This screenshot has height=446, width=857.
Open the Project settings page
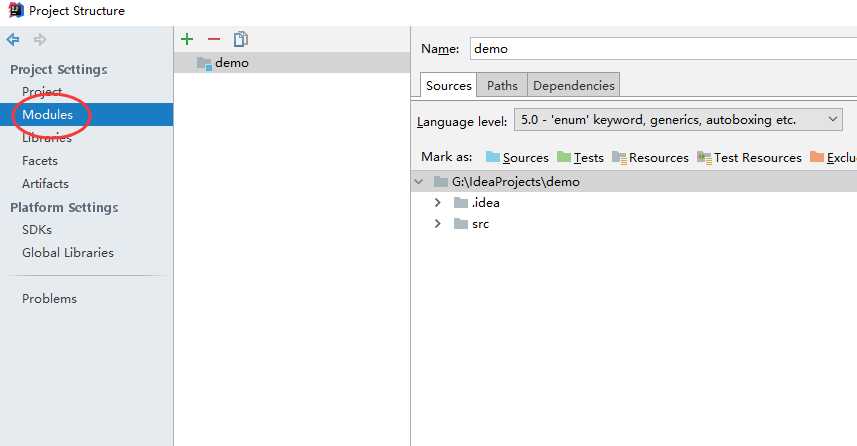[42, 91]
